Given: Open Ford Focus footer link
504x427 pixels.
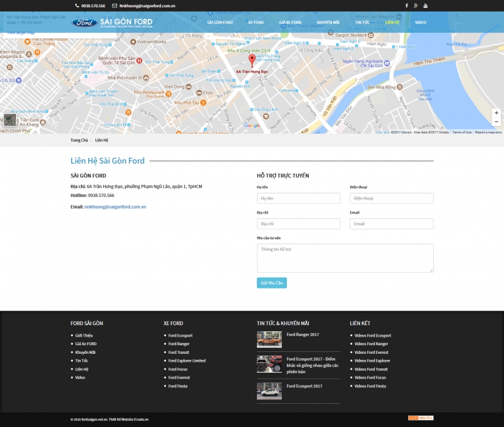Looking at the screenshot, I should (178, 369).
